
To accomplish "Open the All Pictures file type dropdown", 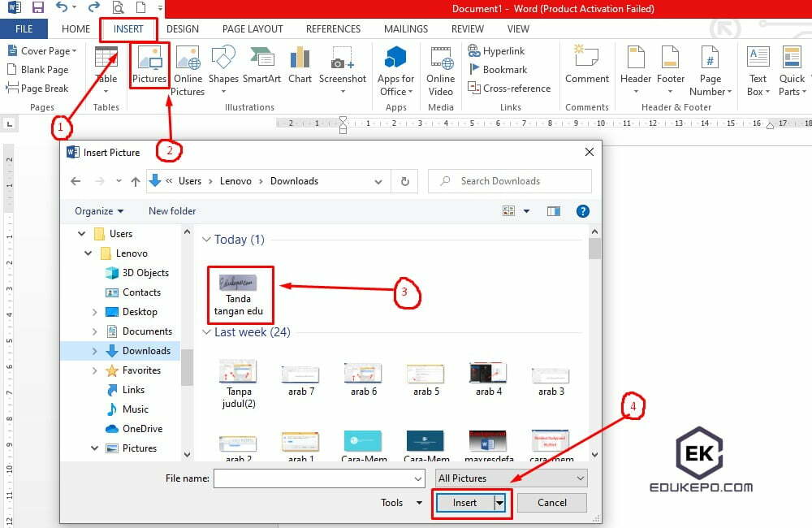I will [x=511, y=478].
